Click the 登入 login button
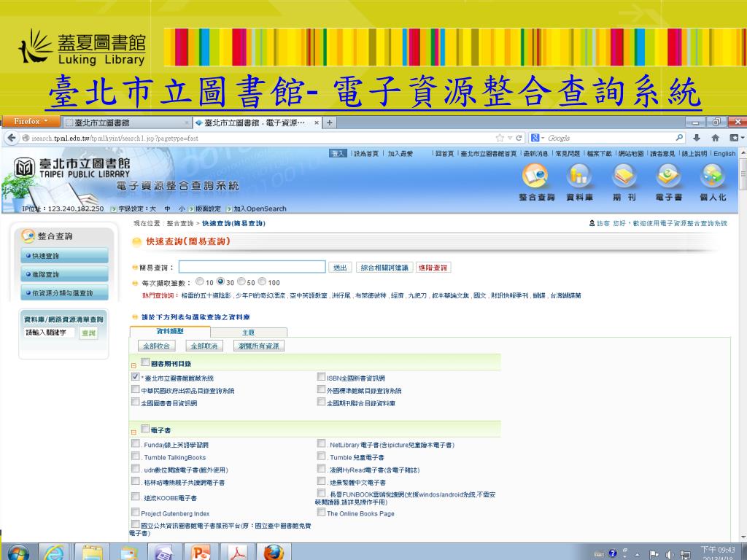 coord(338,153)
